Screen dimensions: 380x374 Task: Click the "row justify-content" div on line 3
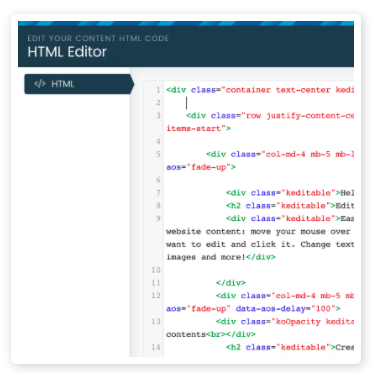[x=270, y=116]
